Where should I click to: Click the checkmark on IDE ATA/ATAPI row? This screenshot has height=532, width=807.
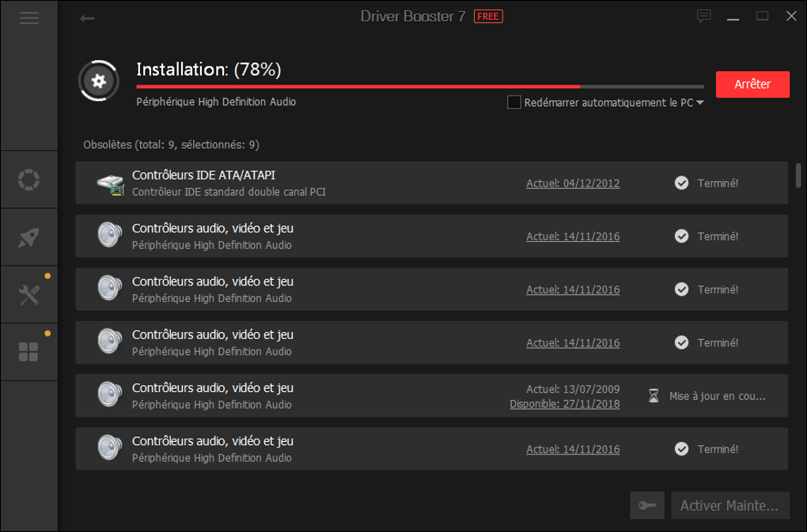pos(681,183)
